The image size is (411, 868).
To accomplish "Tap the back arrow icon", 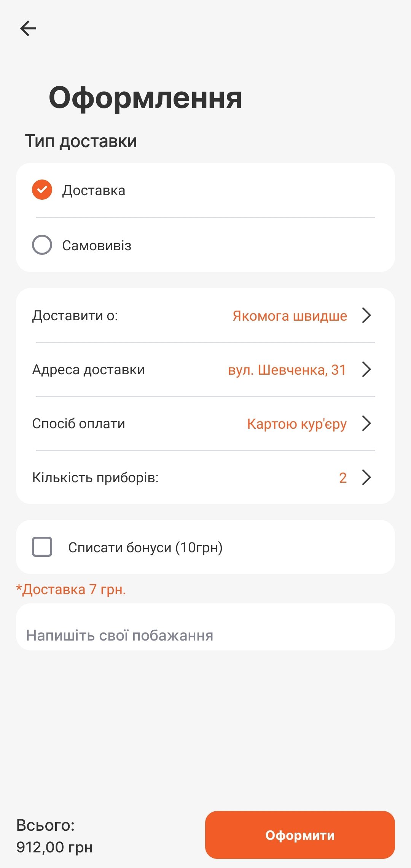I will click(28, 29).
